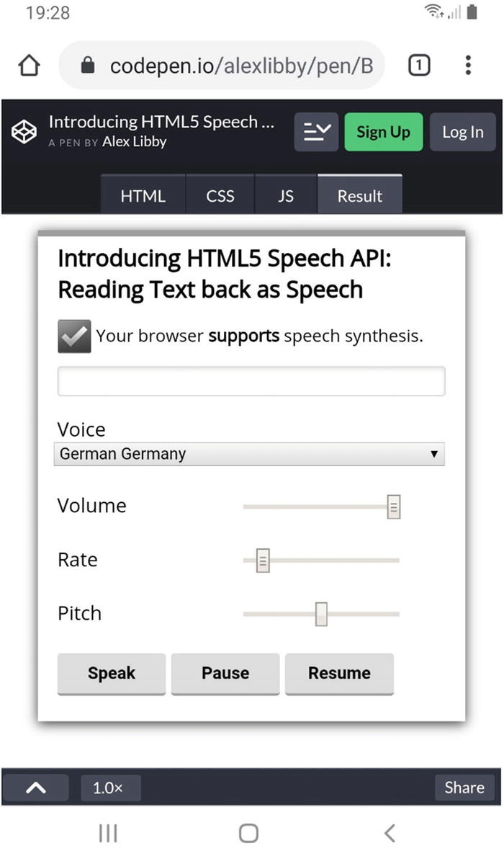Tap the browser home icon
The width and height of the screenshot is (504, 848).
pyautogui.click(x=29, y=66)
